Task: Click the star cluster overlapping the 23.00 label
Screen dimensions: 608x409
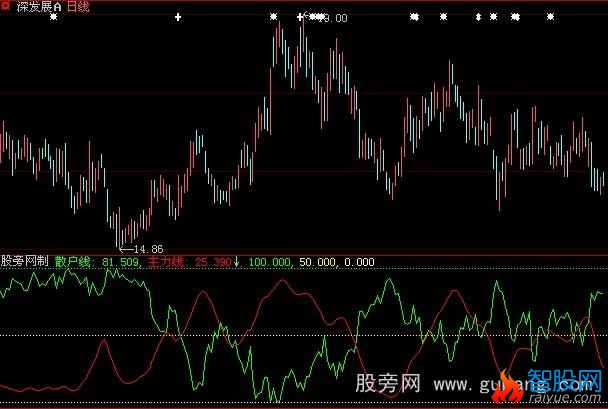Action: click(x=317, y=17)
